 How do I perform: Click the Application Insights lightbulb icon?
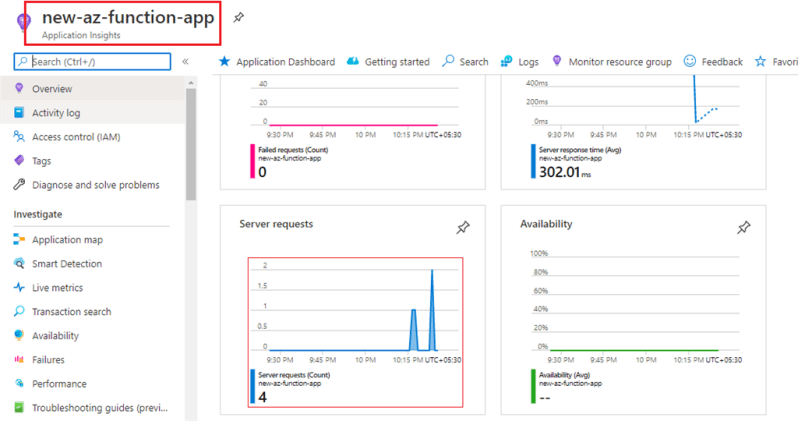(x=23, y=22)
